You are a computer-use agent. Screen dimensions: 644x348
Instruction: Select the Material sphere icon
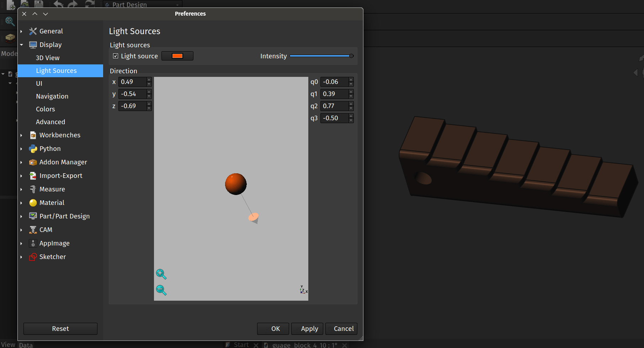coord(33,203)
